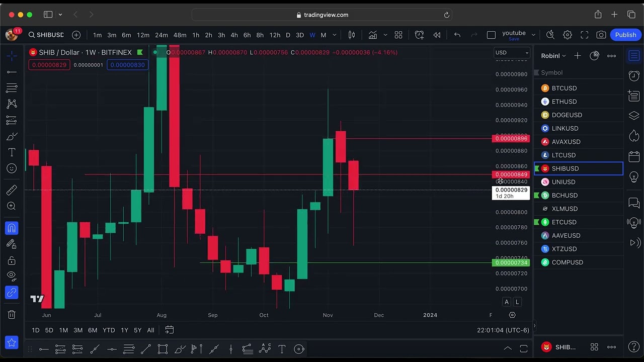Select the 0.00000896 red price line label

point(511,139)
